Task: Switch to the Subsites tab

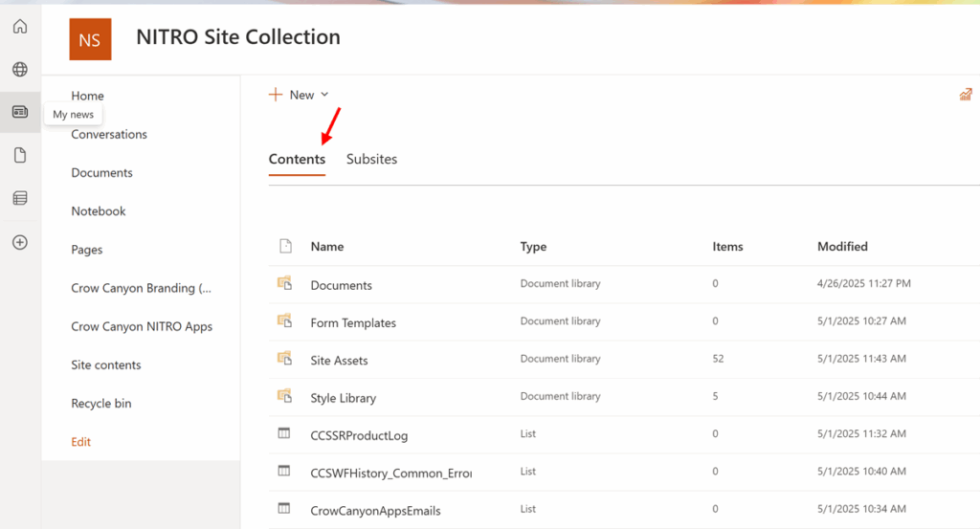Action: [x=372, y=159]
